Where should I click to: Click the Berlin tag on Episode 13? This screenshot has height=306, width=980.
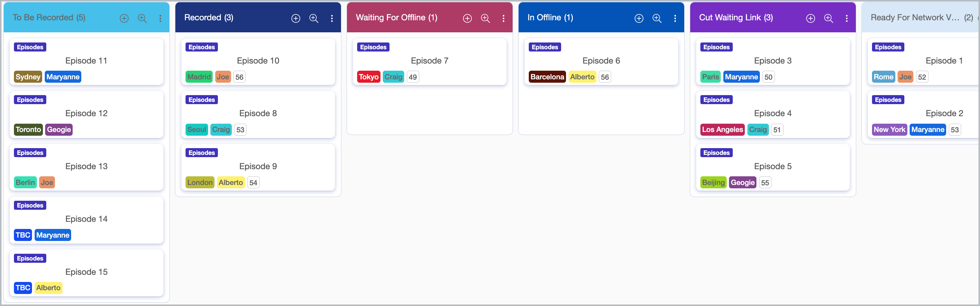coord(25,182)
